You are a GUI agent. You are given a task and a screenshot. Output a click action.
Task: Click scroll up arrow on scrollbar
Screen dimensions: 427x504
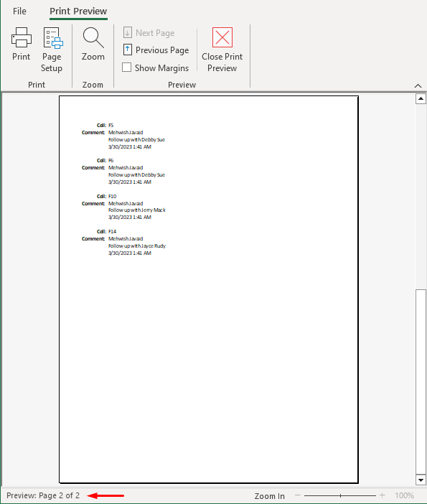coord(421,98)
